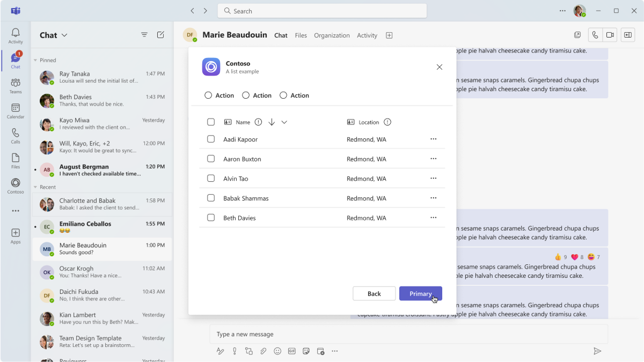Check the box beside Aadi Kapoor
644x362 pixels.
211,139
